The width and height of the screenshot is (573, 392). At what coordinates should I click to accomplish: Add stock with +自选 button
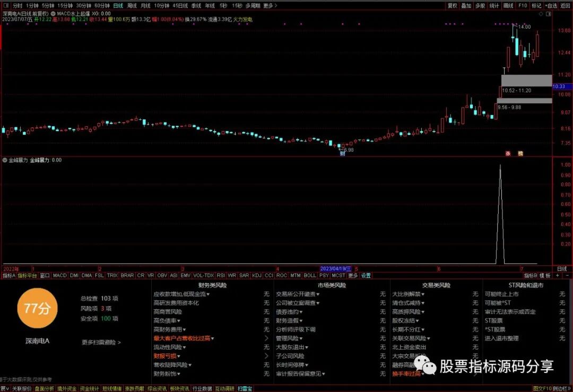551,5
